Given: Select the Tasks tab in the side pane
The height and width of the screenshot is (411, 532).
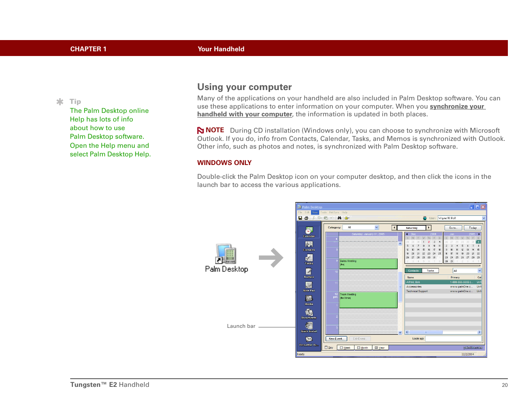Looking at the screenshot, I should point(430,271).
